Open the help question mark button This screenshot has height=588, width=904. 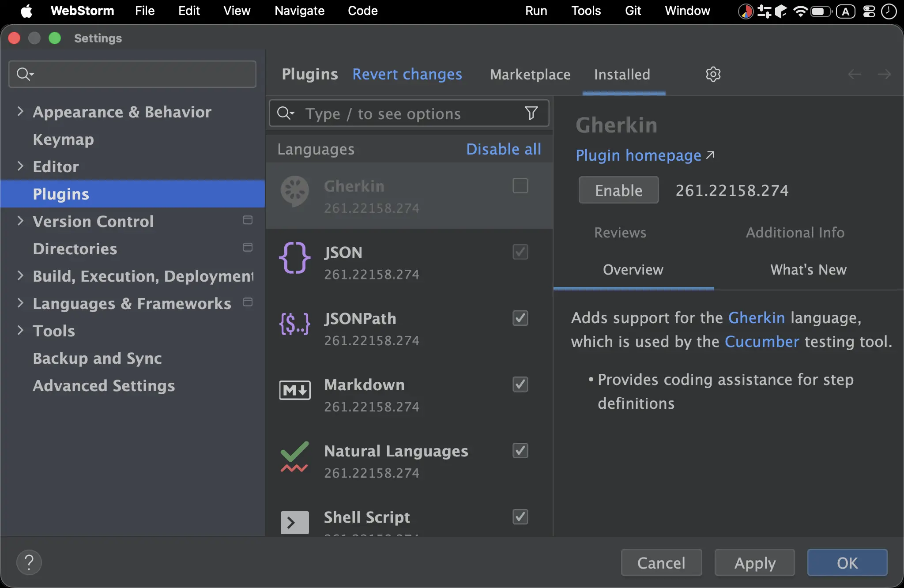point(29,562)
